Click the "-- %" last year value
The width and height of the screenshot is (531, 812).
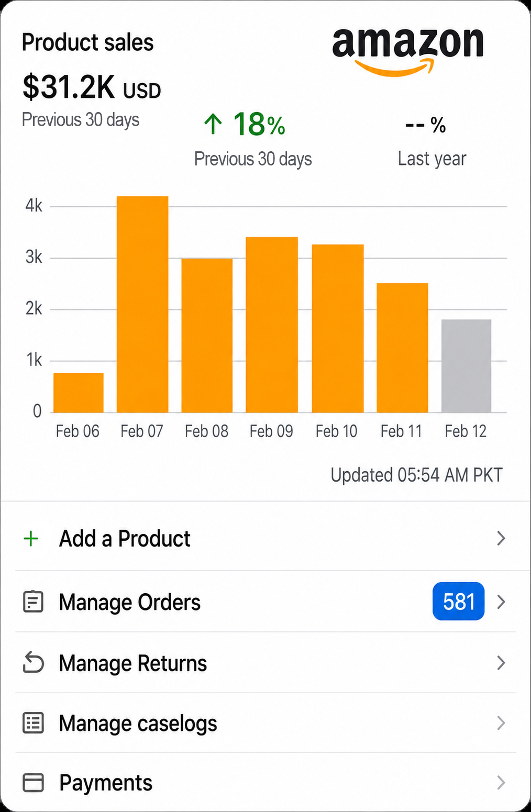tap(426, 125)
